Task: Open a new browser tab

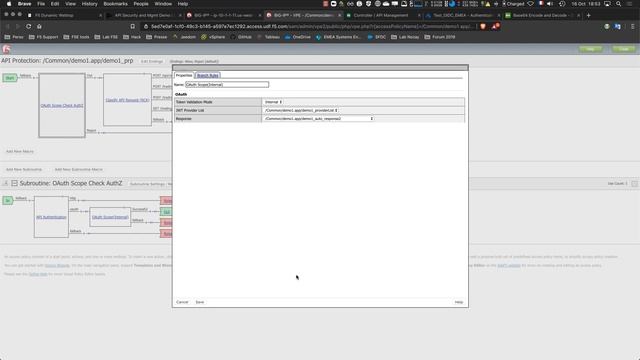Action: 589,16
